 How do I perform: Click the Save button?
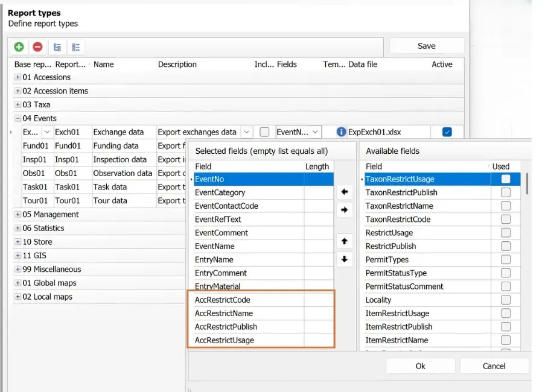tap(427, 46)
